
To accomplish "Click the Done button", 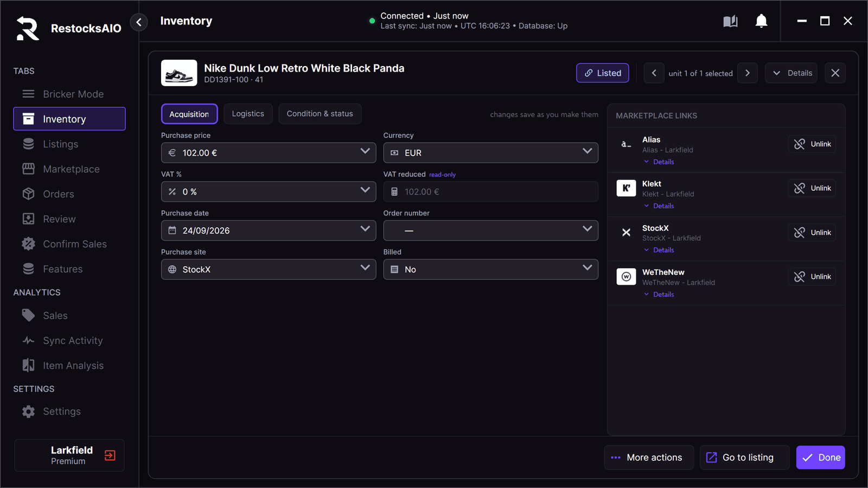I will pyautogui.click(x=820, y=458).
